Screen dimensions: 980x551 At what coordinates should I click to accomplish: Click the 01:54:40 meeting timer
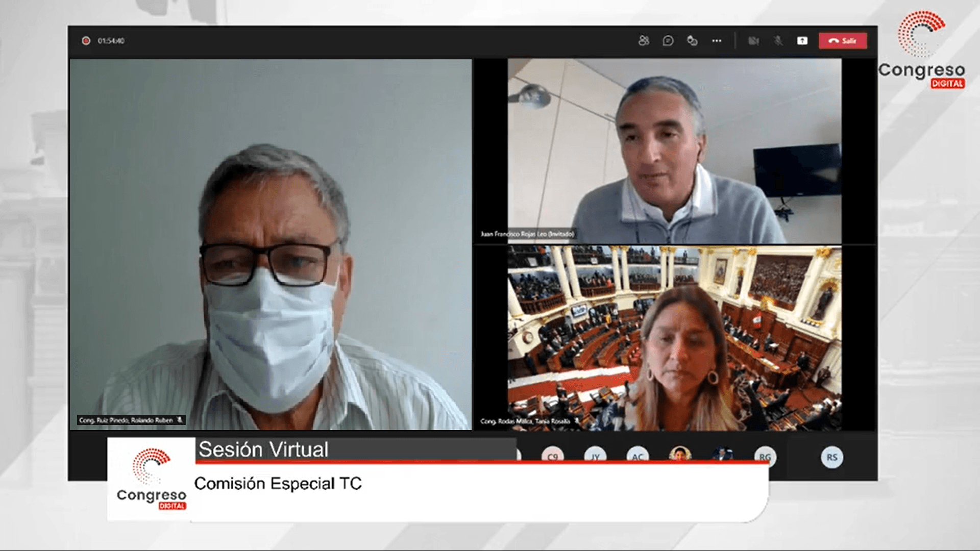pos(111,41)
